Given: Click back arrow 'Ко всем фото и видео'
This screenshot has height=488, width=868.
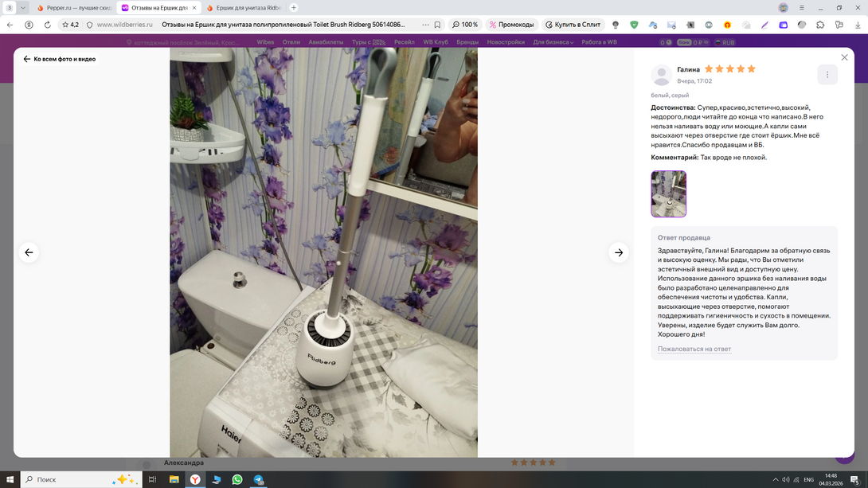Looking at the screenshot, I should coord(60,59).
